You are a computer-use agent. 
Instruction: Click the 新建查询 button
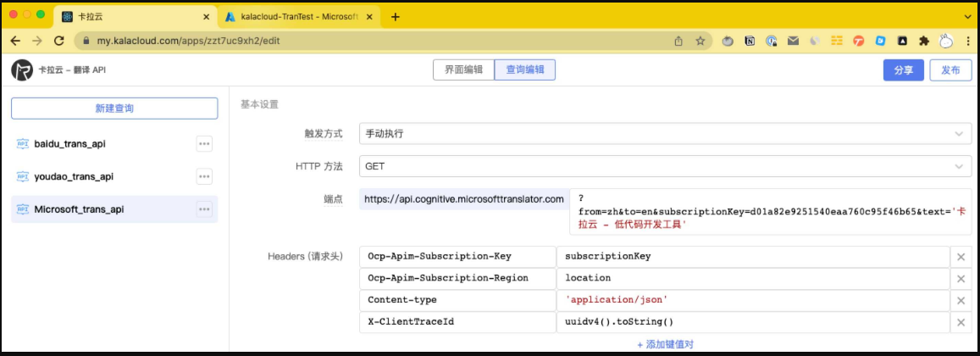114,108
